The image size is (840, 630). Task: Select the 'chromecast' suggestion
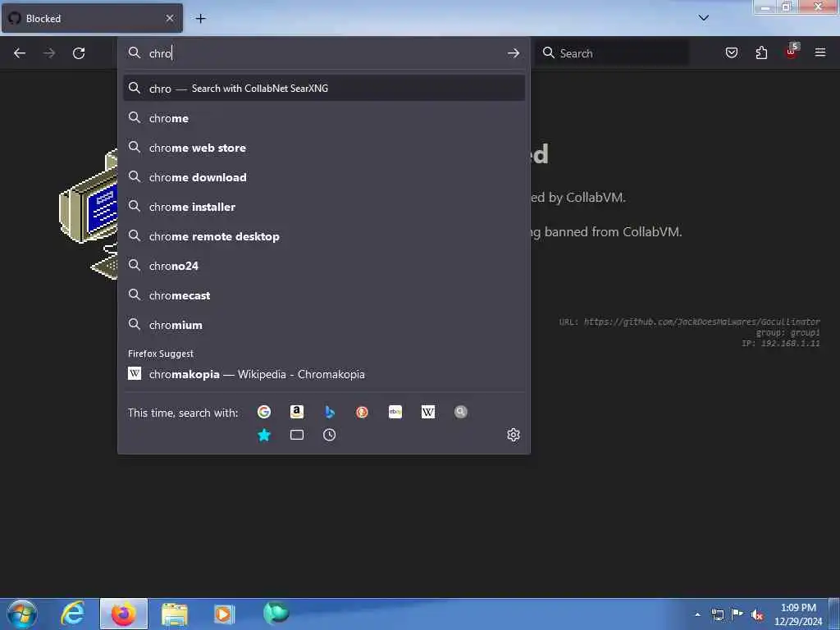pos(323,295)
